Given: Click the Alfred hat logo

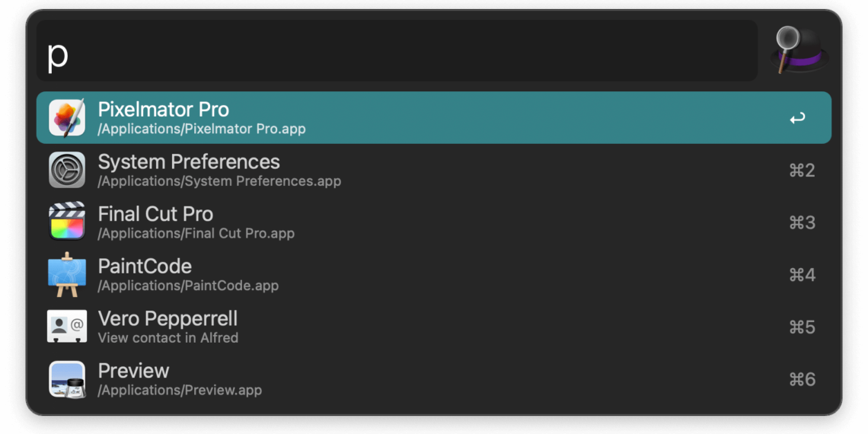Looking at the screenshot, I should pos(799,49).
